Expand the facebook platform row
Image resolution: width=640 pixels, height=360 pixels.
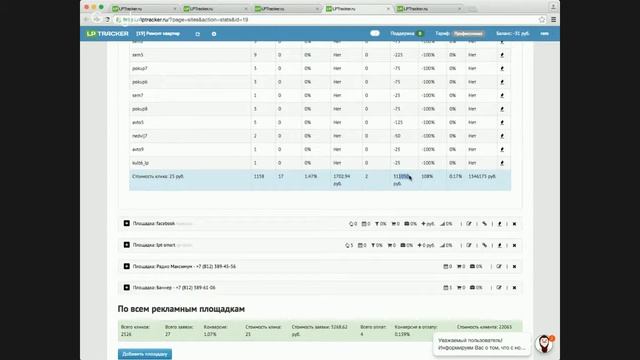tap(127, 223)
